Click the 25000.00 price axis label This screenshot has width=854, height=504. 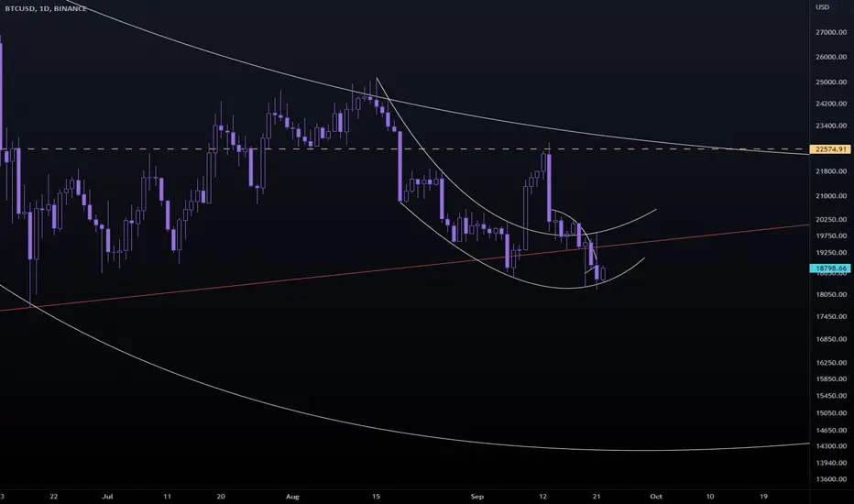(x=831, y=82)
